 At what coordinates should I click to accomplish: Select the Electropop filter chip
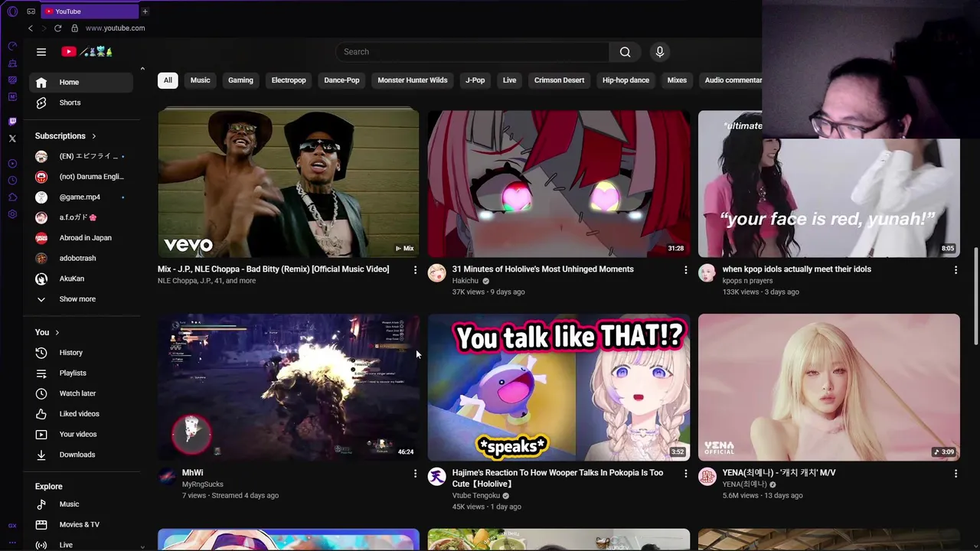click(289, 80)
